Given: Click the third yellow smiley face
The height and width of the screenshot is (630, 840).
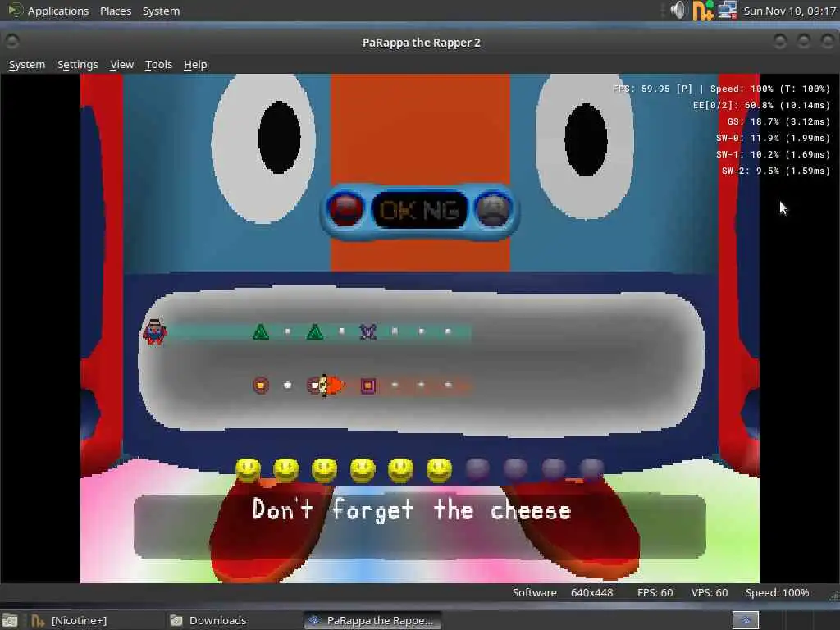Looking at the screenshot, I should coord(325,470).
